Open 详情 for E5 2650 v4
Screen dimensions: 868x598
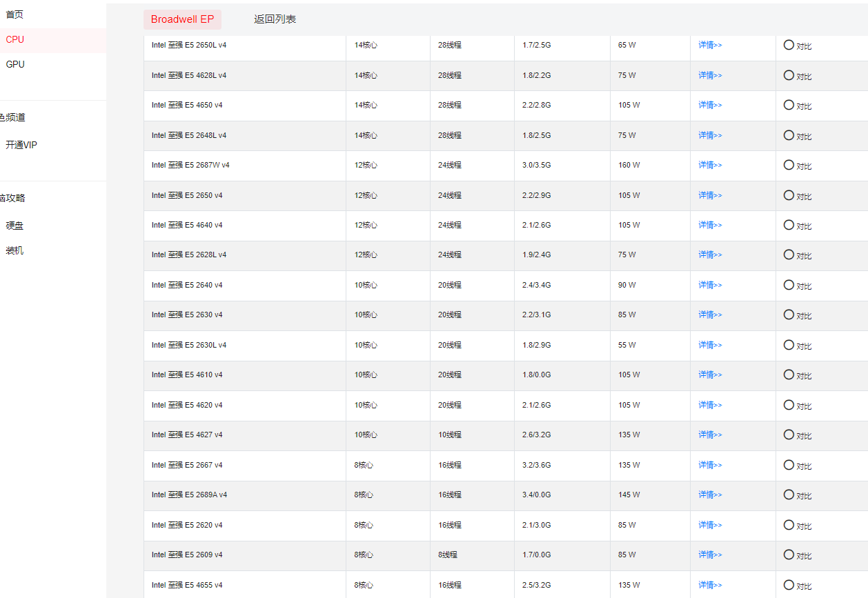[710, 195]
